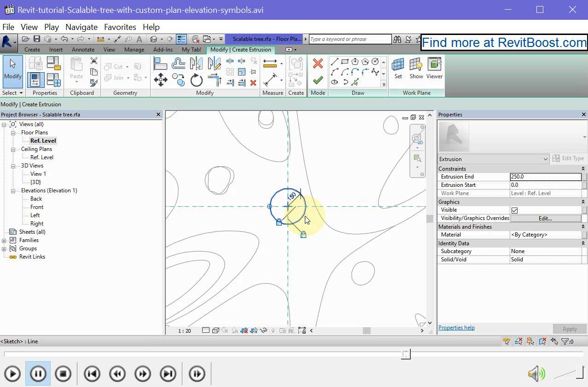Select the Offset tool
This screenshot has width=588, height=387.
[178, 63]
